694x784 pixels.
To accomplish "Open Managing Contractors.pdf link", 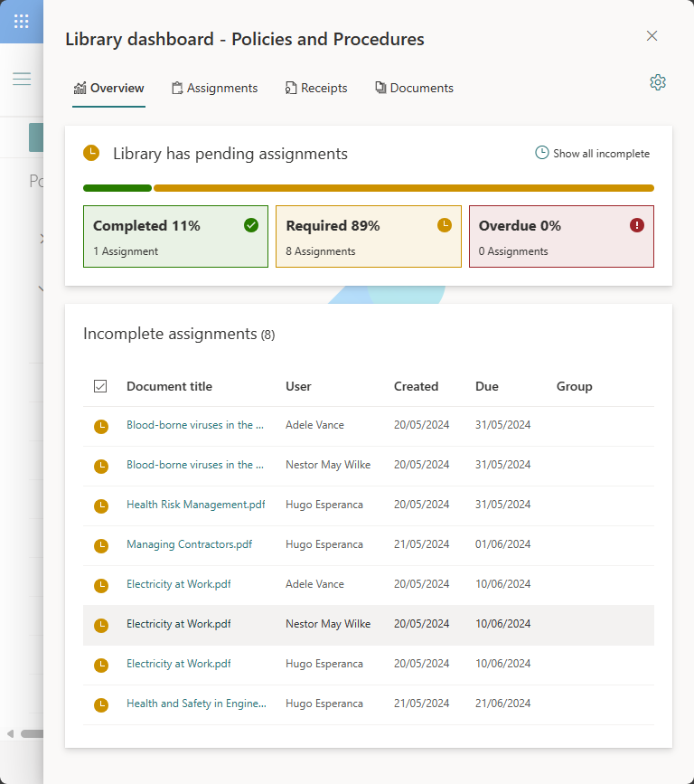I will [x=190, y=544].
